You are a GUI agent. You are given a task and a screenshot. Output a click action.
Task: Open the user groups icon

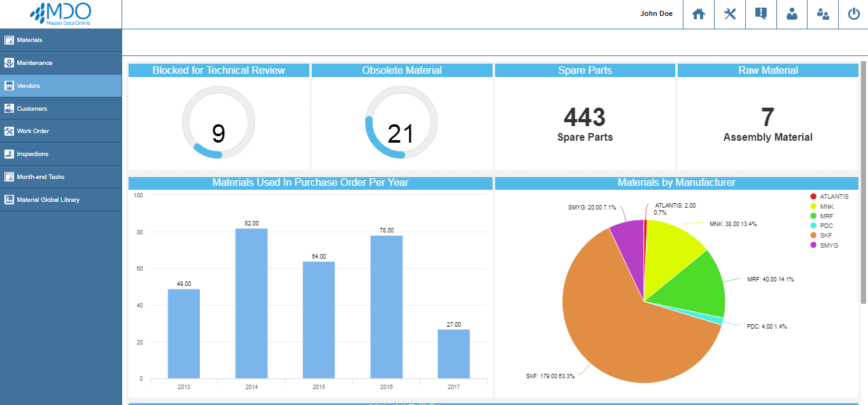point(823,14)
